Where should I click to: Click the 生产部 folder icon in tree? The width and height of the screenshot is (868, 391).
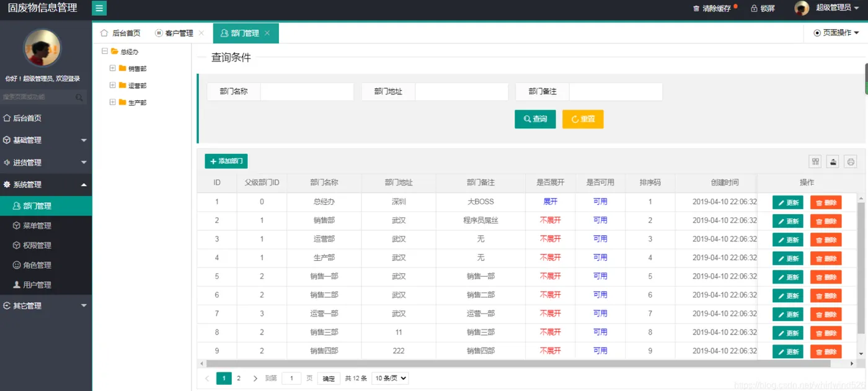(123, 102)
